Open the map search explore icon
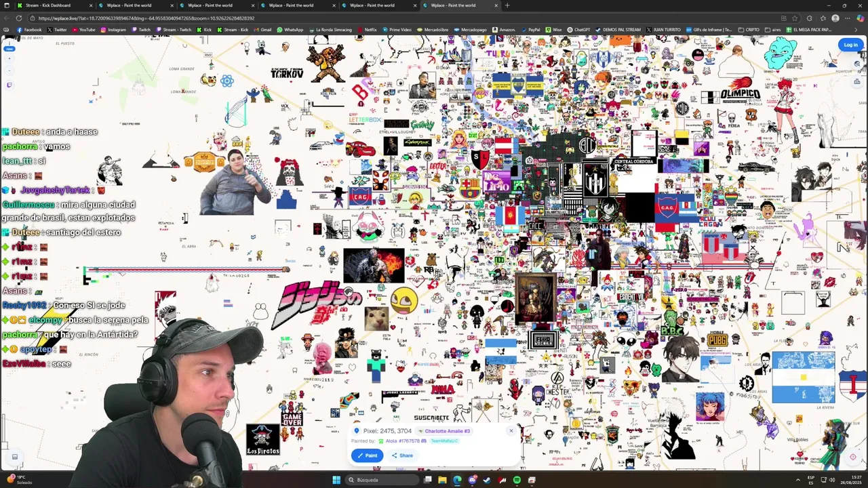868x488 pixels. tap(857, 64)
